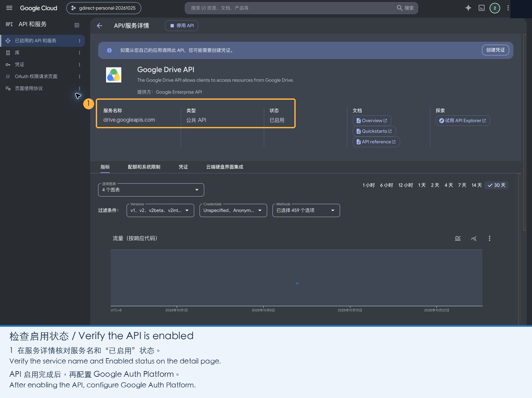Click the data point on traffic chart

(297, 284)
